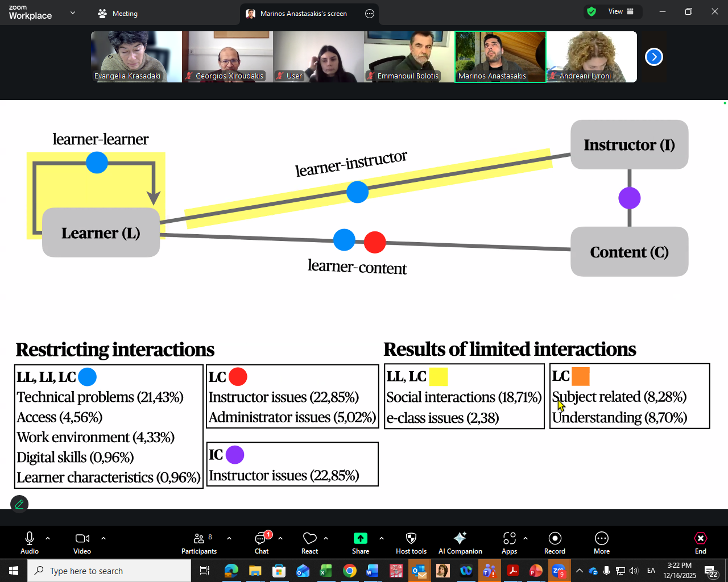Select Marinos Anastasakis video thumbnail
Image resolution: width=728 pixels, height=582 pixels.
click(500, 57)
